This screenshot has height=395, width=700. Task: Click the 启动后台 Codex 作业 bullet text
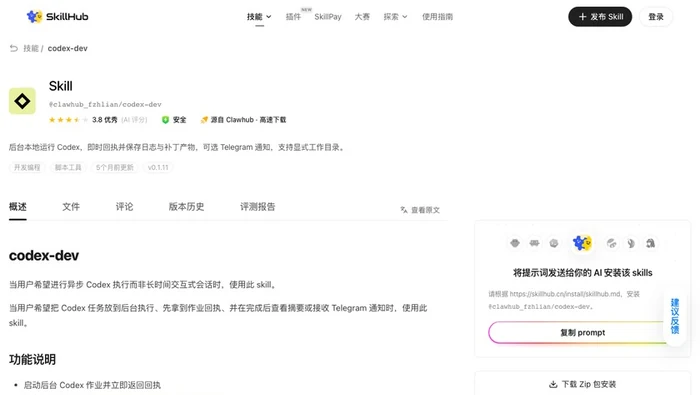coord(92,385)
